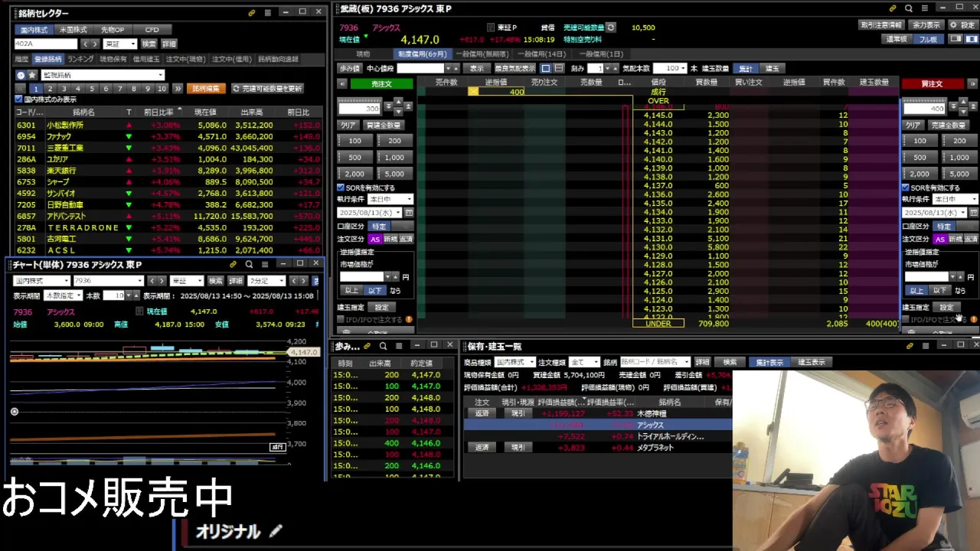
Task: Click stock code input field showing 402A
Action: [x=46, y=44]
